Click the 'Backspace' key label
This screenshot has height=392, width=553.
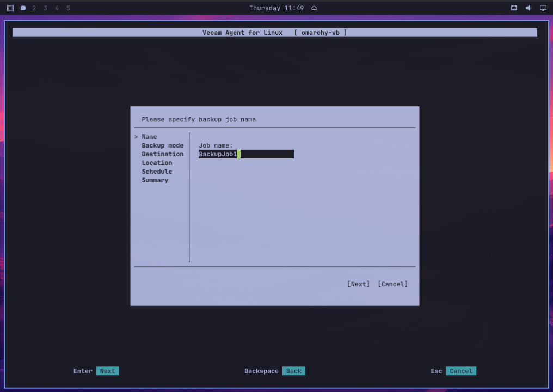pyautogui.click(x=261, y=371)
